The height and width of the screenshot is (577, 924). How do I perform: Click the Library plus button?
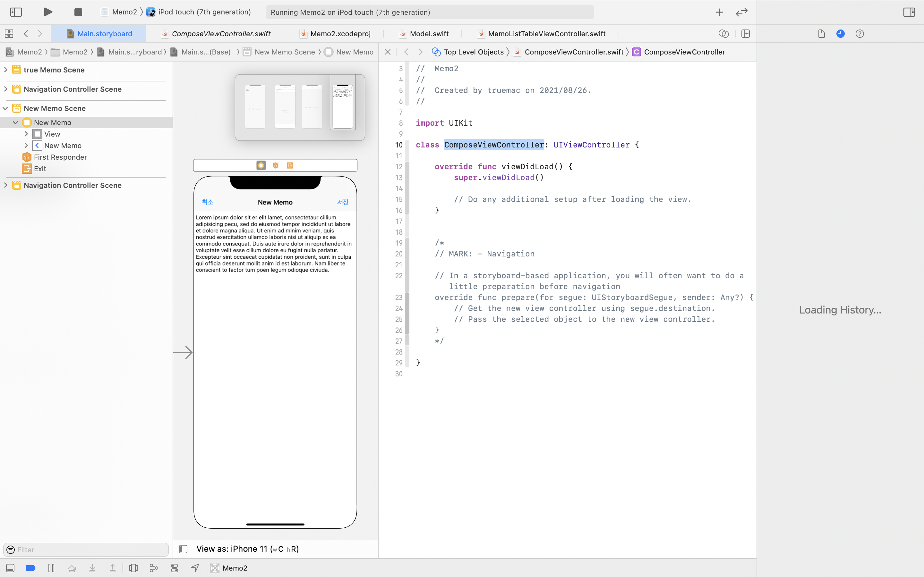719,12
